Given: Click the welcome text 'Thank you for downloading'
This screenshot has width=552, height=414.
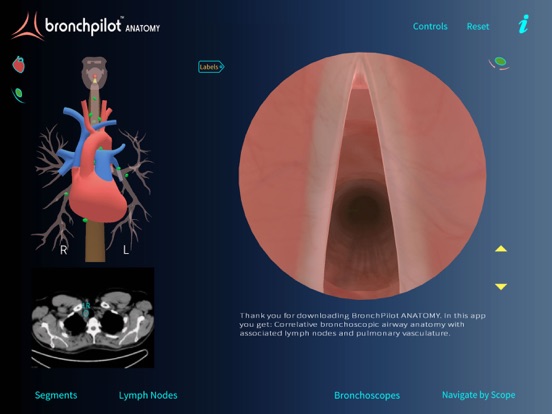Looking at the screenshot, I should (x=294, y=315).
